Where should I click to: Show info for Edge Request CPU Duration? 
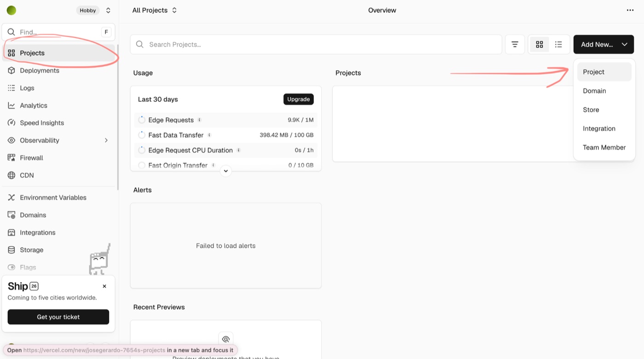[x=238, y=150]
